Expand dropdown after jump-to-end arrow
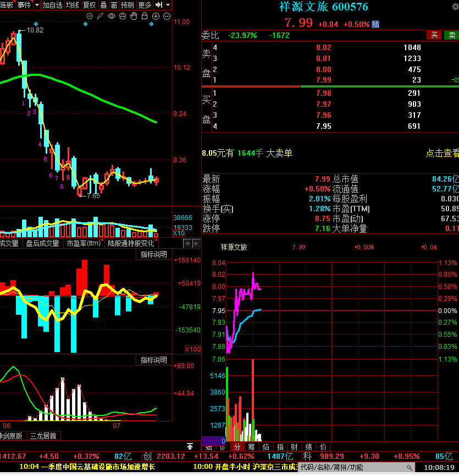The image size is (459, 476). pyautogui.click(x=168, y=5)
